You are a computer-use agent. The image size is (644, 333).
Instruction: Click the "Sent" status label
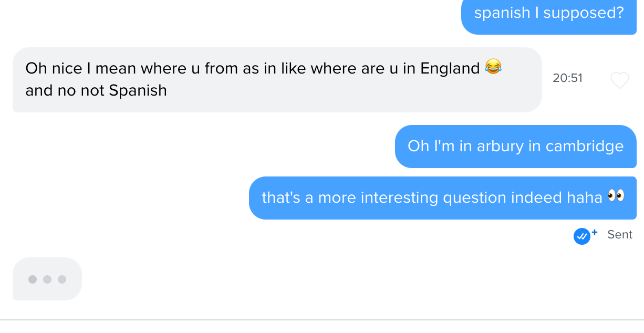[619, 235]
